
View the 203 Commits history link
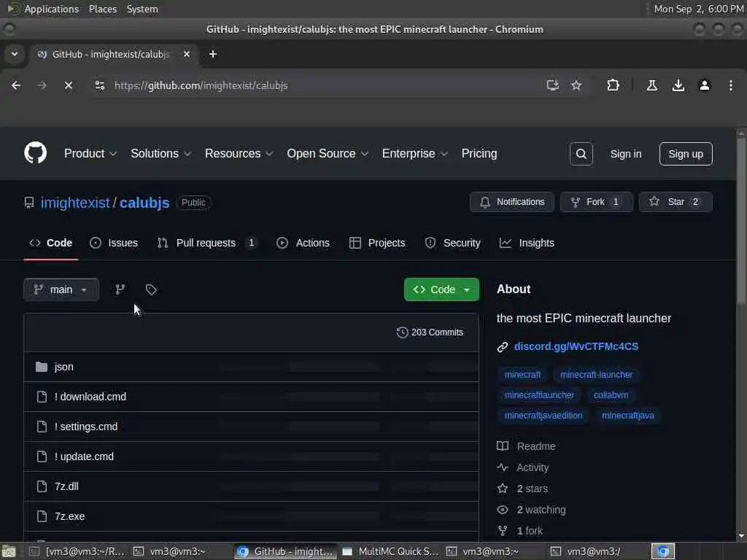430,332
